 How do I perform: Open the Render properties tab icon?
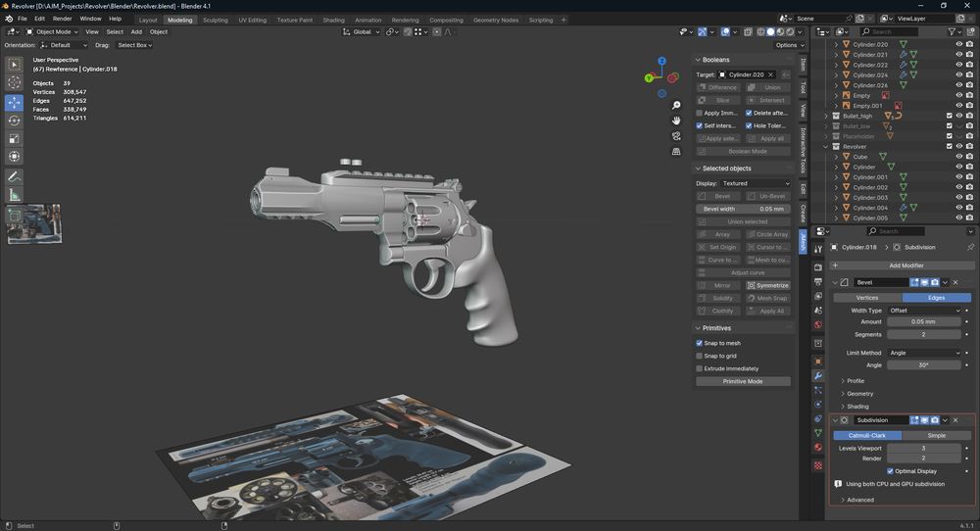click(x=818, y=267)
